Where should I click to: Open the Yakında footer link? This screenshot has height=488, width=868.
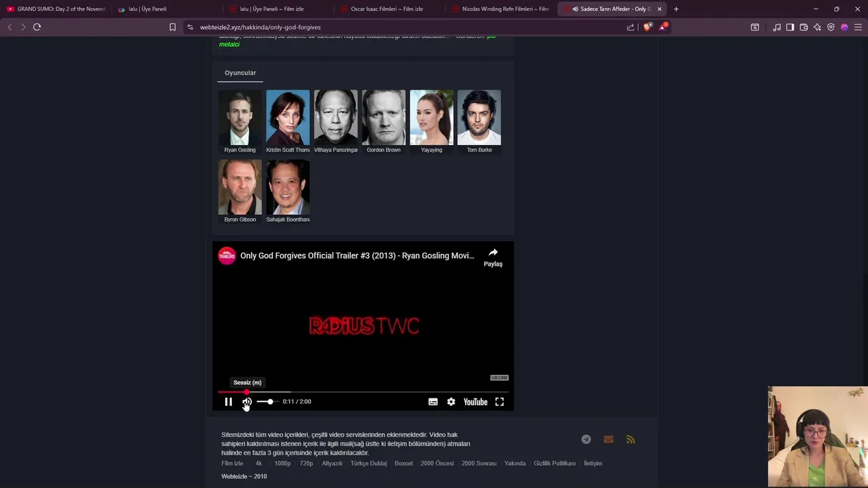pos(515,464)
